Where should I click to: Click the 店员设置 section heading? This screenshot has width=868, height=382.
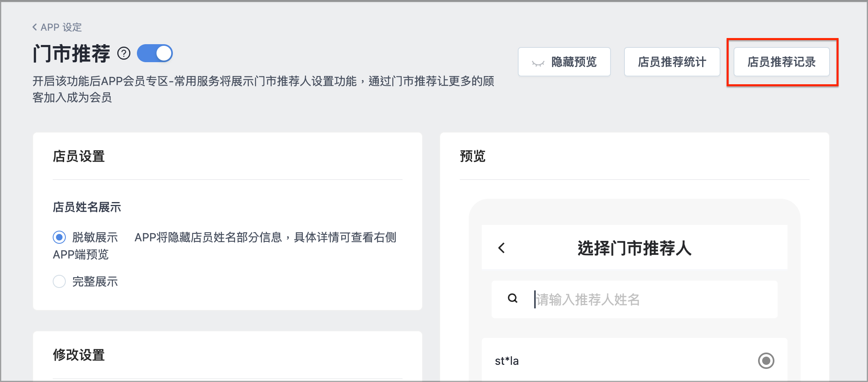79,156
